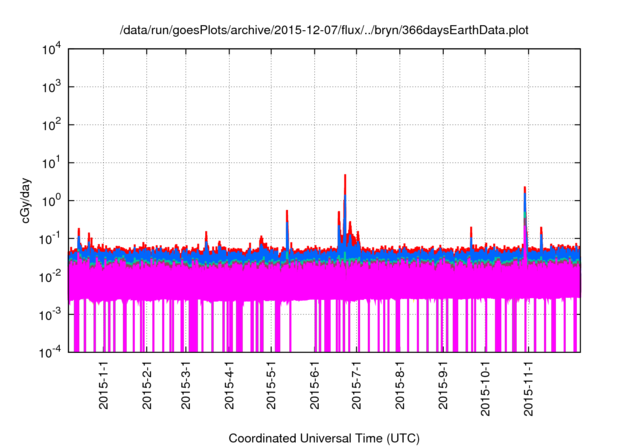Click the Coordinated Universal Time axis label
This screenshot has height=448, width=640.
[x=324, y=438]
